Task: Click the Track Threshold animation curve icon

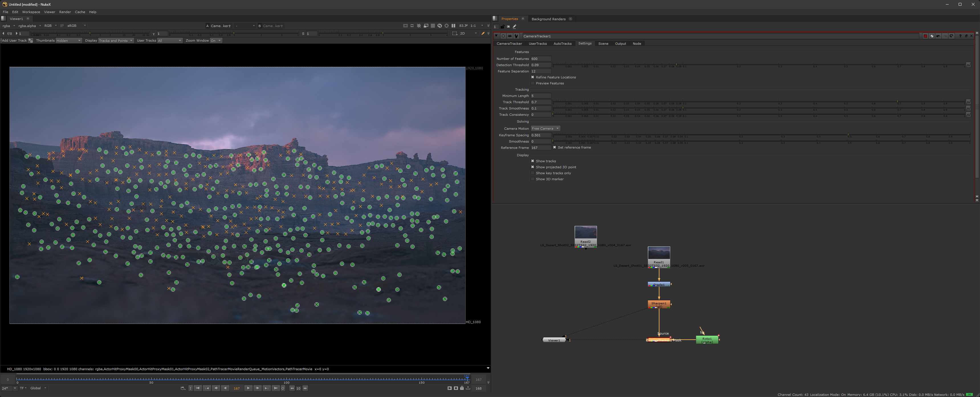Action: [968, 102]
